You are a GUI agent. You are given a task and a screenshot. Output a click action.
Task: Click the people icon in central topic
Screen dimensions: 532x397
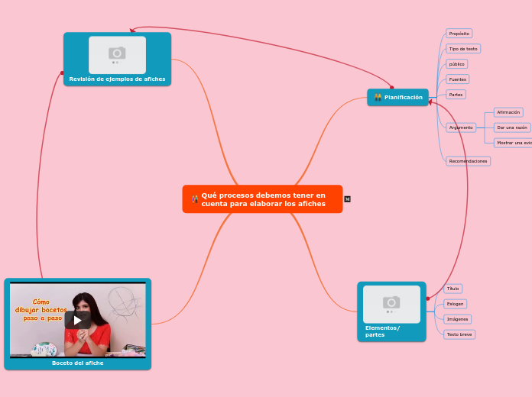coord(195,199)
